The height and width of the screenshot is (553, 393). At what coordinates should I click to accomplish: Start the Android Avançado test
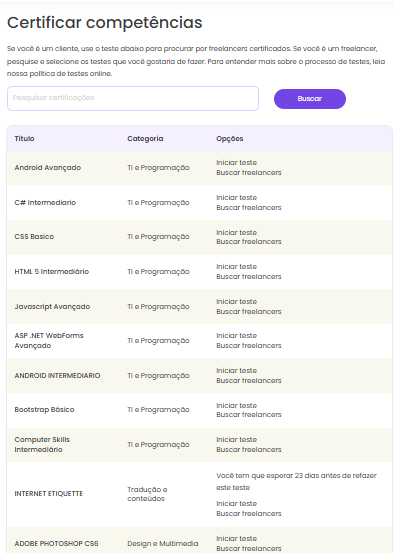(x=236, y=163)
